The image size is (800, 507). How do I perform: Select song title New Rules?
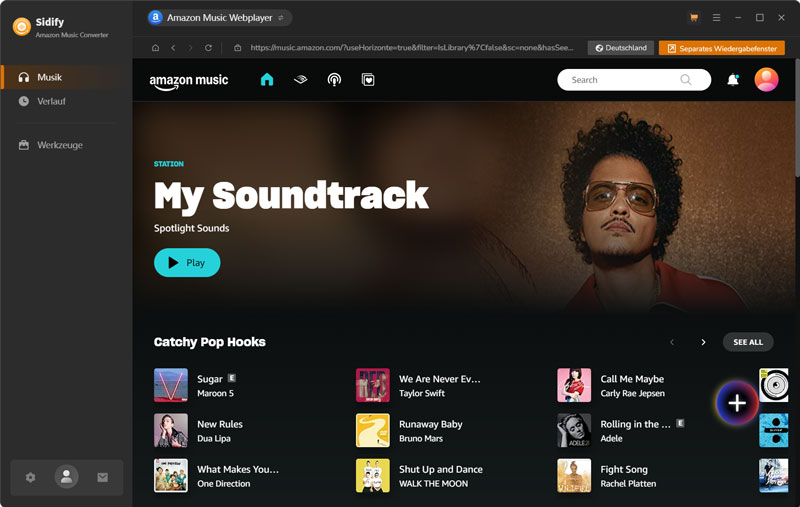coord(220,424)
